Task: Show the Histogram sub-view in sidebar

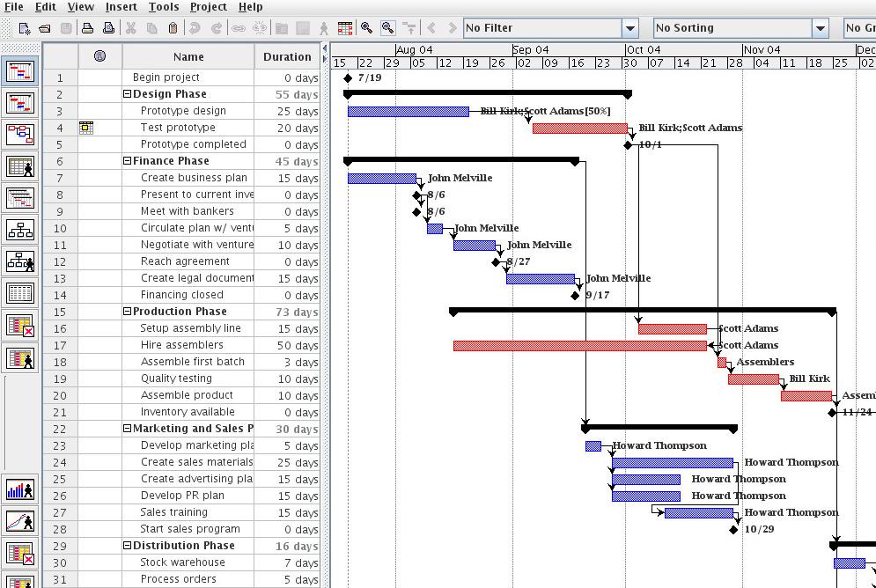Action: [20, 489]
